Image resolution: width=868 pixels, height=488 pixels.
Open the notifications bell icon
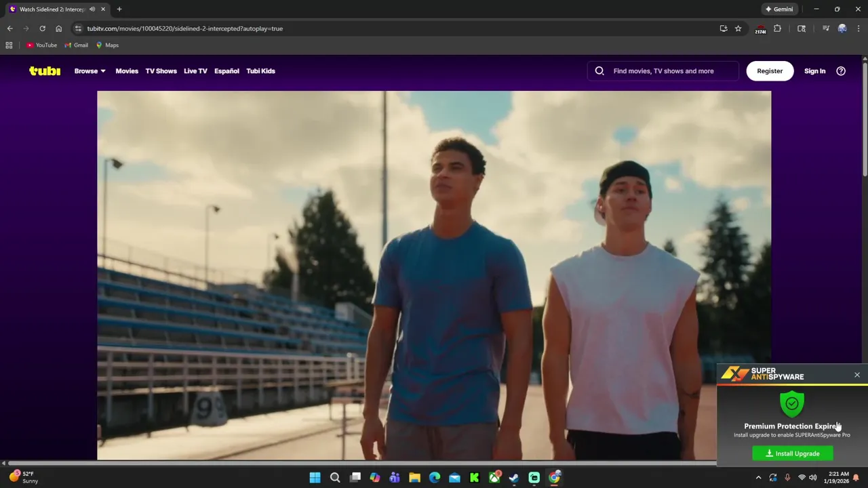856,478
